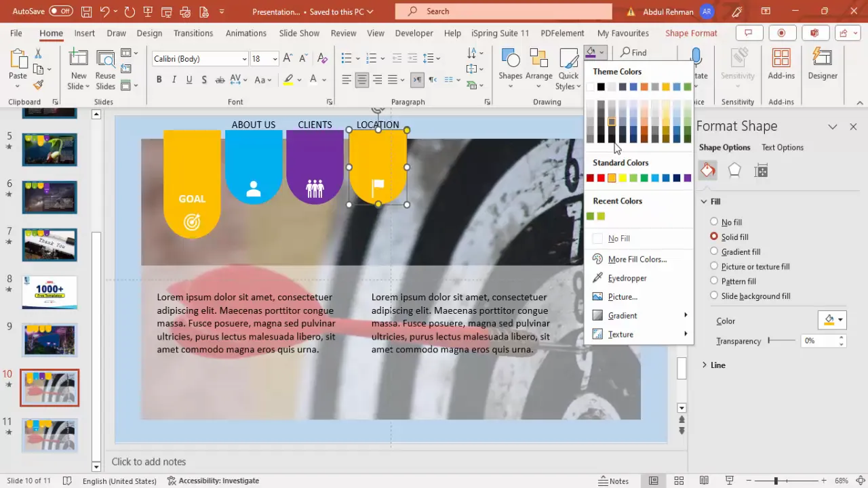Toggle Italic formatting
868x488 pixels.
tap(174, 79)
